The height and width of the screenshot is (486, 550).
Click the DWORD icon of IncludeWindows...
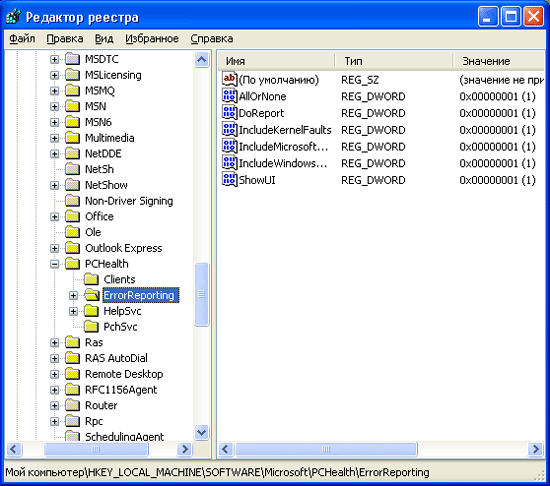[x=229, y=163]
